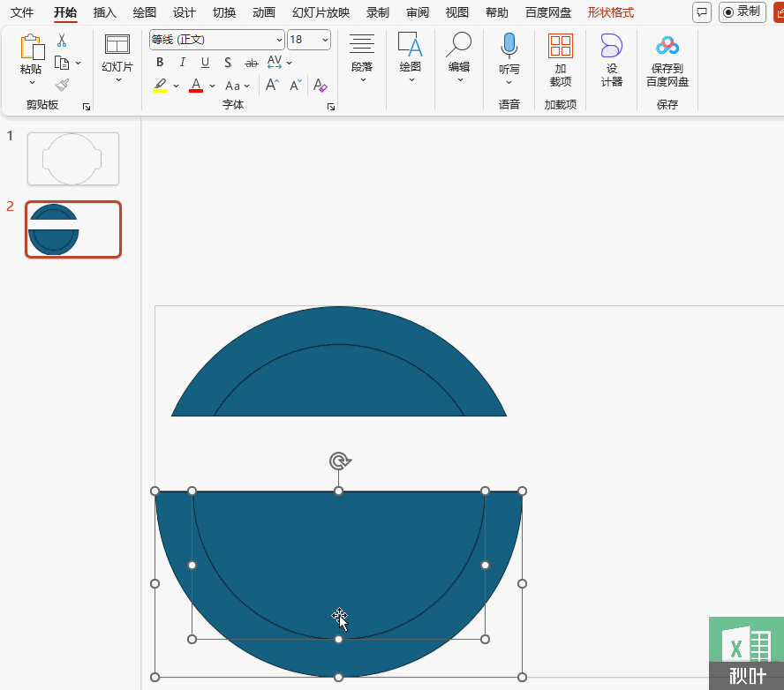This screenshot has width=784, height=690.
Task: Open the comments speech bubble icon
Action: (x=701, y=12)
